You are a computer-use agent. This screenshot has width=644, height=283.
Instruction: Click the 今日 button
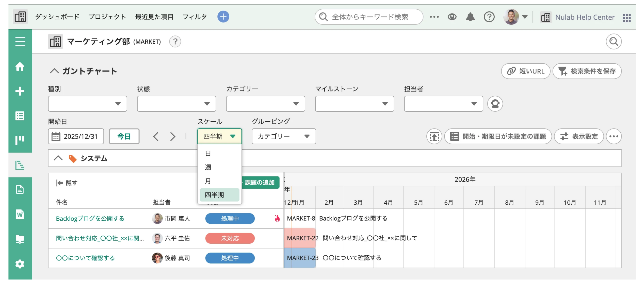(124, 136)
